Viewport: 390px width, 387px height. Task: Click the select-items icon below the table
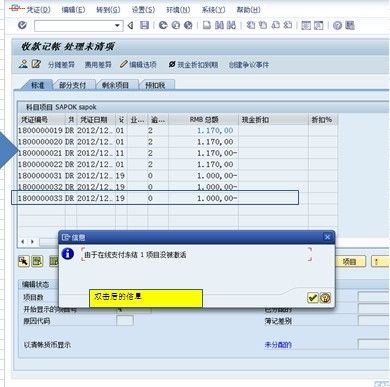pyautogui.click(x=24, y=261)
